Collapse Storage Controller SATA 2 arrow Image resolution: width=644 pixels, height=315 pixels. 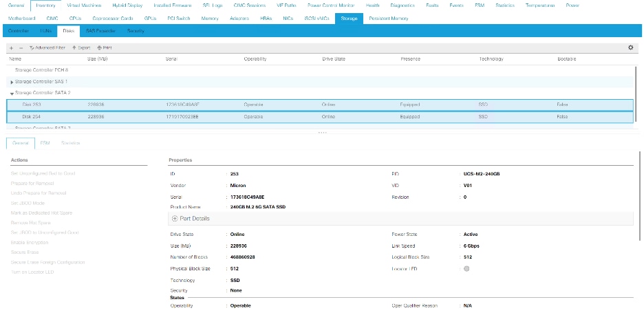pos(12,94)
